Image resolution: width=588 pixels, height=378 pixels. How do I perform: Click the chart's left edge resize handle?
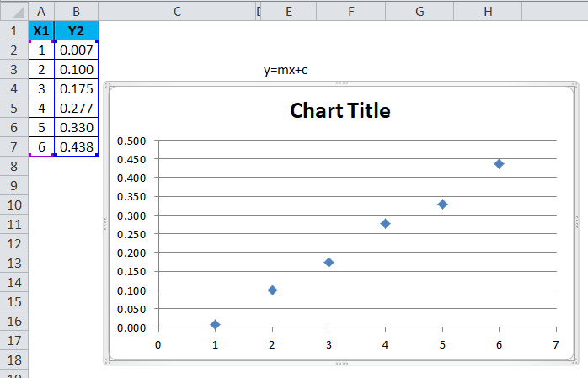(105, 223)
